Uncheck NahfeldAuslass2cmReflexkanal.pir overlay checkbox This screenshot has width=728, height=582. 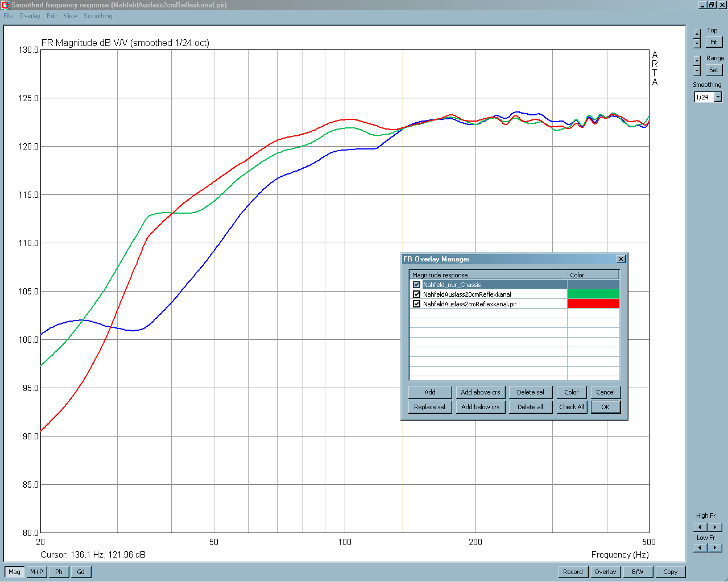tap(416, 304)
